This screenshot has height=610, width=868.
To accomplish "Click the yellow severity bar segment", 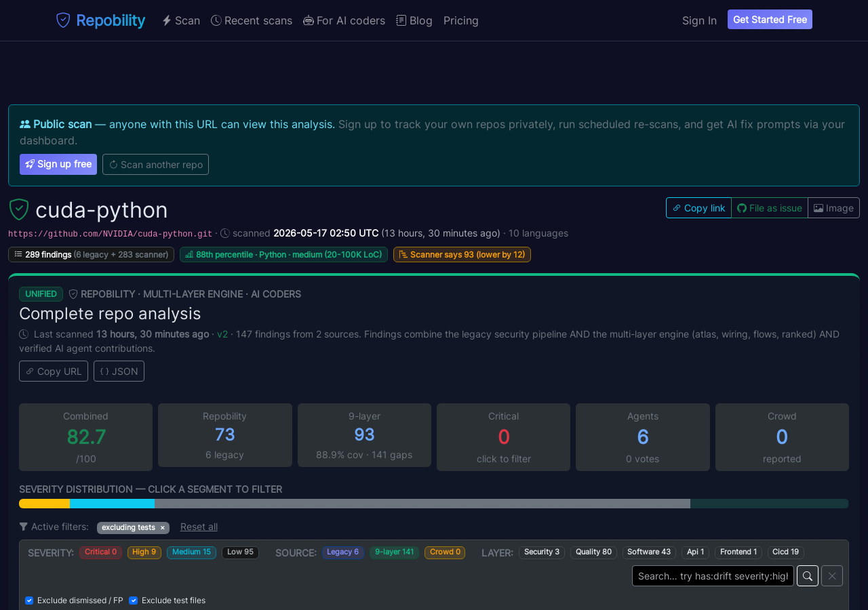I will (44, 504).
